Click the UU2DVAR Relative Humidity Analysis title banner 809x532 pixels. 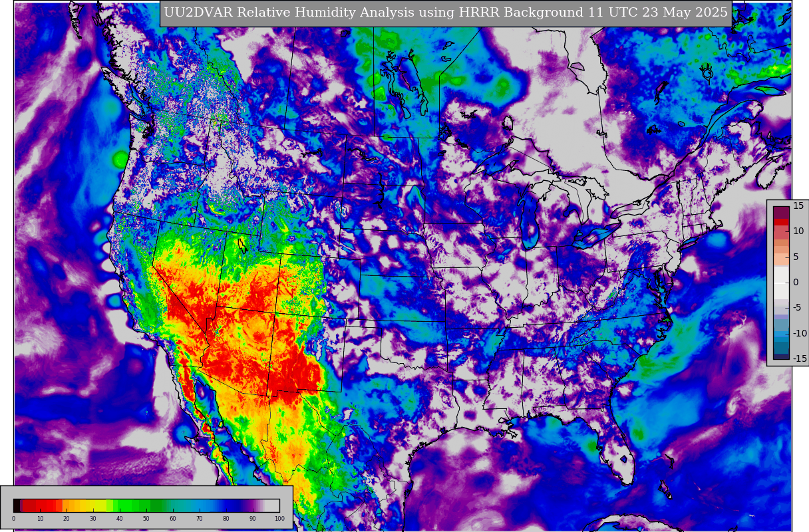tap(446, 13)
